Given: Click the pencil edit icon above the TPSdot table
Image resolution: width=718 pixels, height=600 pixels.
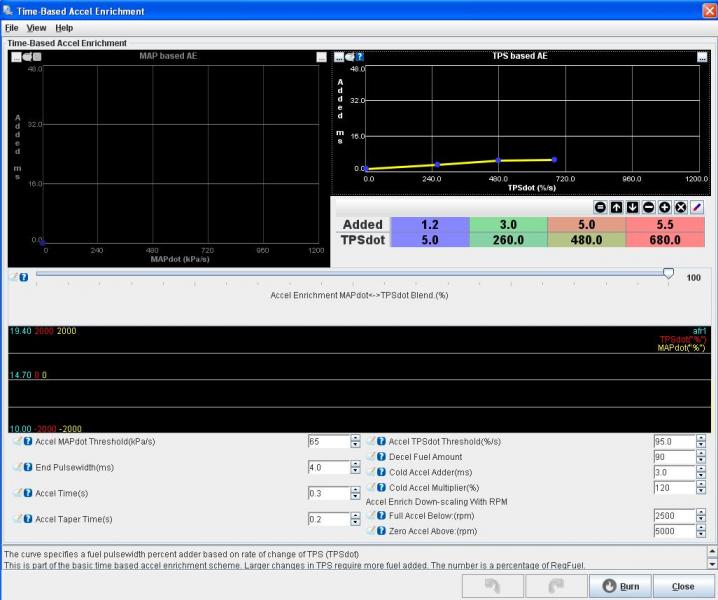Looking at the screenshot, I should [697, 206].
